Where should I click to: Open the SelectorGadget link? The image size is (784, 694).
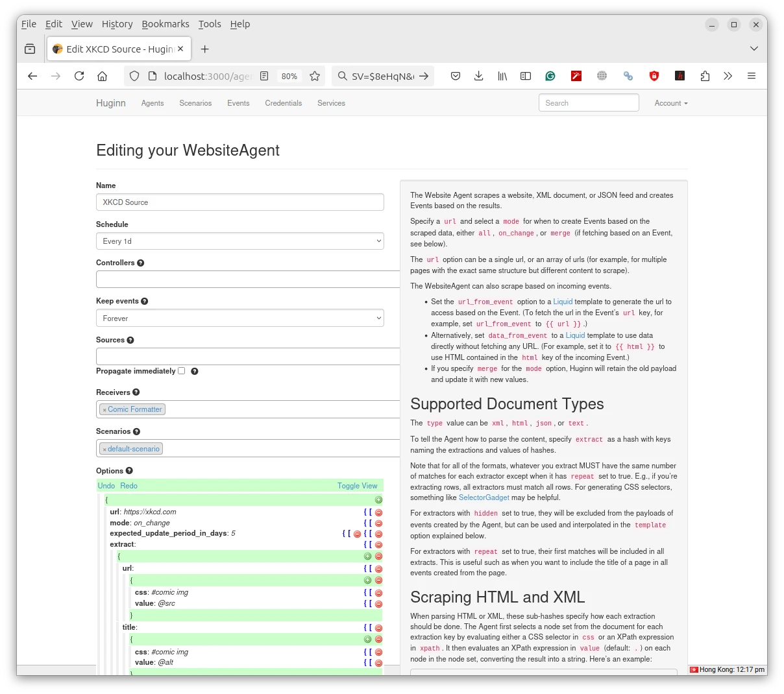(x=484, y=497)
